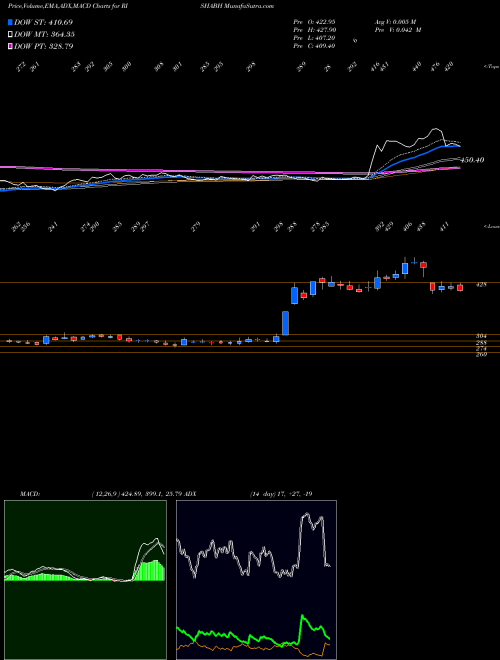Viewport: 500px width, 660px height.
Task: Click the blue DOW ST legend square
Action: click(x=10, y=22)
